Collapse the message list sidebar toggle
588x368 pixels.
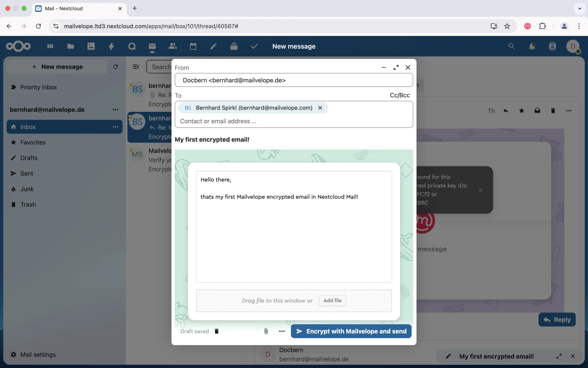point(136,67)
